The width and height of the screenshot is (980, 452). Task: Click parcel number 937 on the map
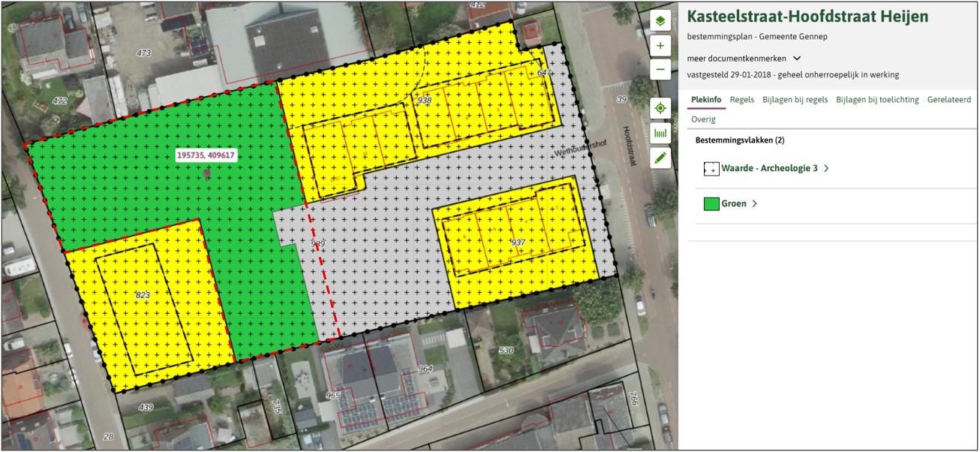[518, 243]
